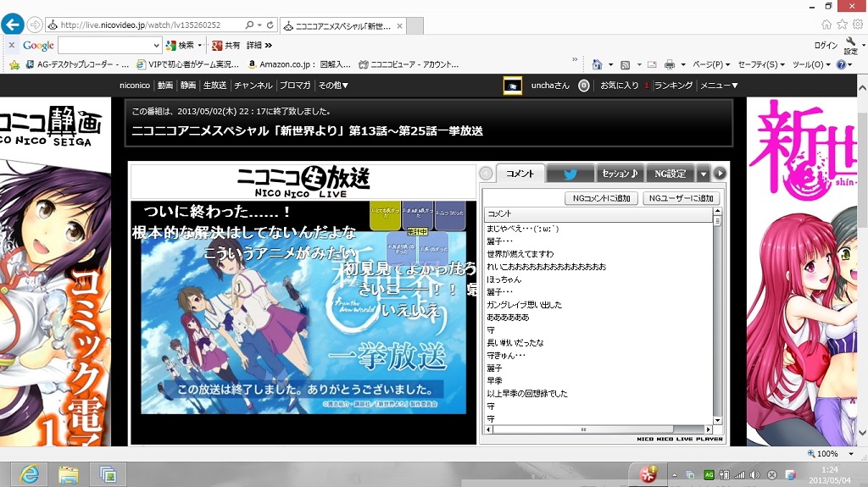Open ブロマガ in niconico header
The image size is (868, 487).
click(295, 86)
